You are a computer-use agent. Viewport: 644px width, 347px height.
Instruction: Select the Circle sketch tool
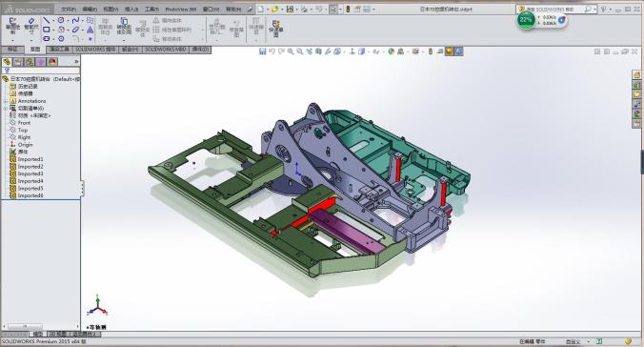pyautogui.click(x=61, y=20)
